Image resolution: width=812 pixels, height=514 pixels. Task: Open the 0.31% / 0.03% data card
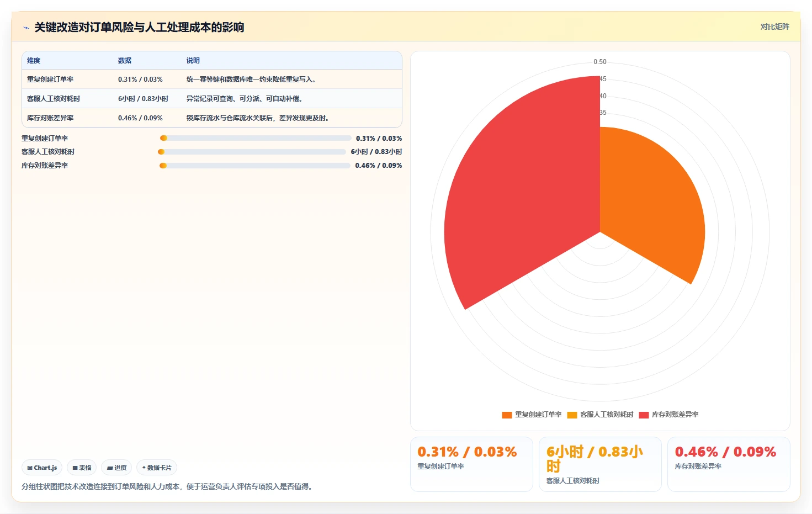[471, 464]
